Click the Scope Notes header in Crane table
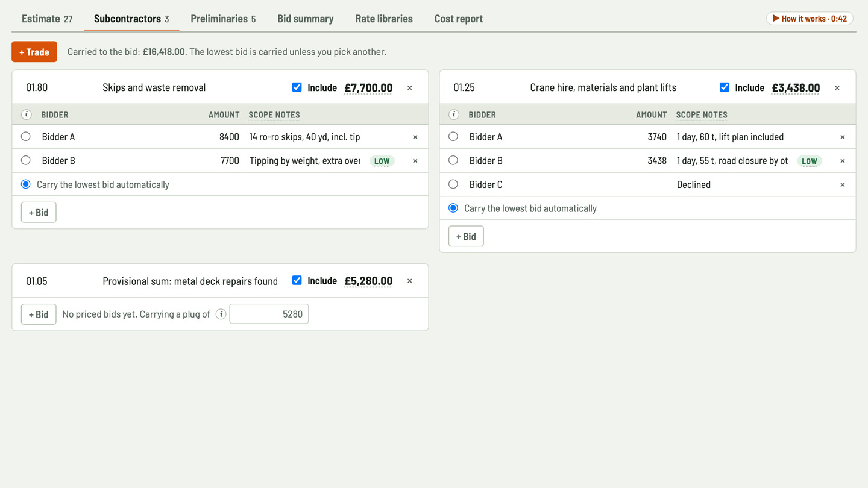 pos(702,114)
